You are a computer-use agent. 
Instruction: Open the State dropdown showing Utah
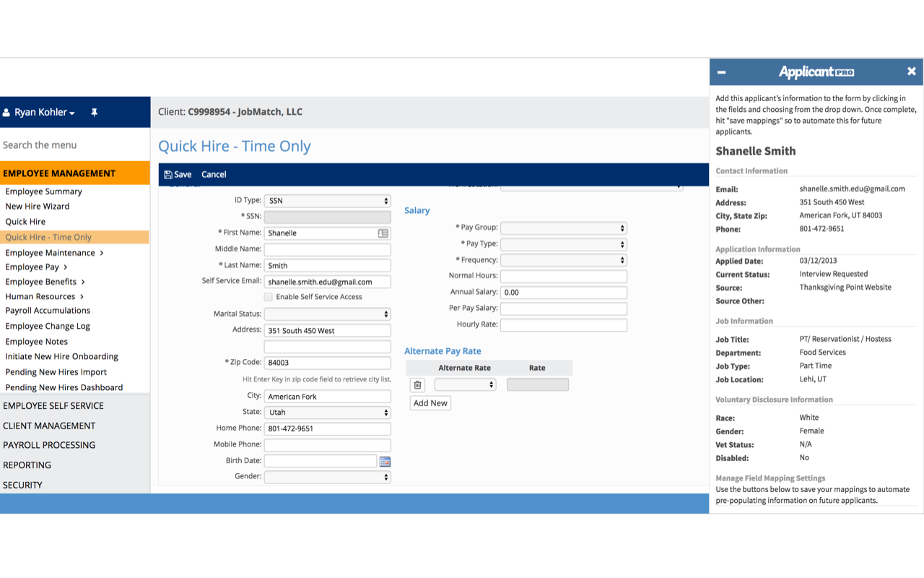(327, 413)
